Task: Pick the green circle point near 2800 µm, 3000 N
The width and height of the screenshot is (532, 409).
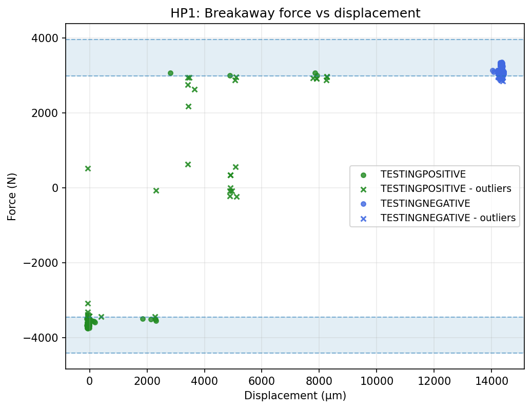Action: click(170, 73)
